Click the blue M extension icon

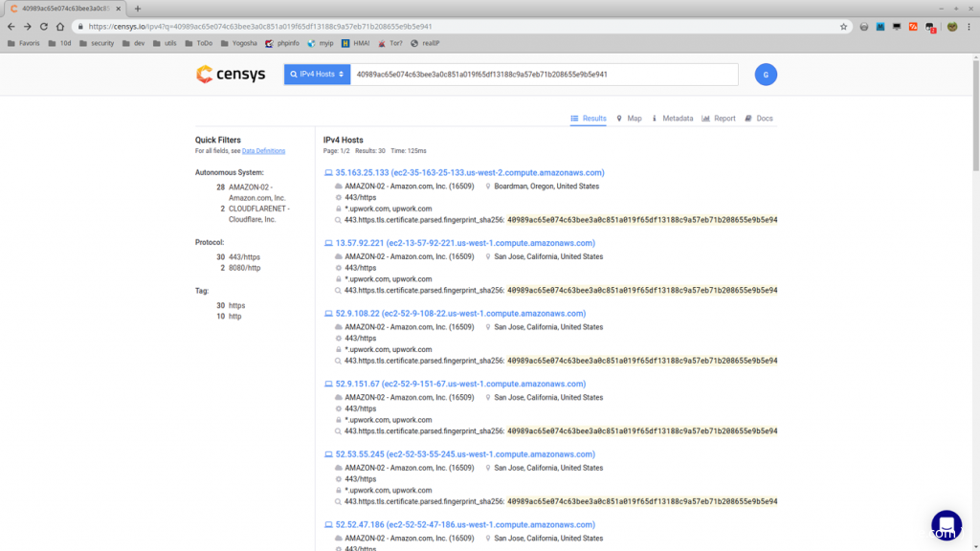click(880, 26)
